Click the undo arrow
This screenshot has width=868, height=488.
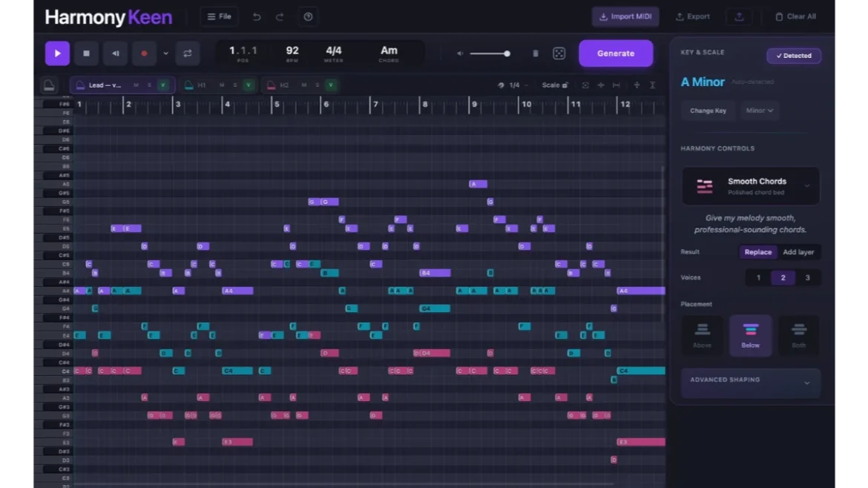(x=256, y=16)
